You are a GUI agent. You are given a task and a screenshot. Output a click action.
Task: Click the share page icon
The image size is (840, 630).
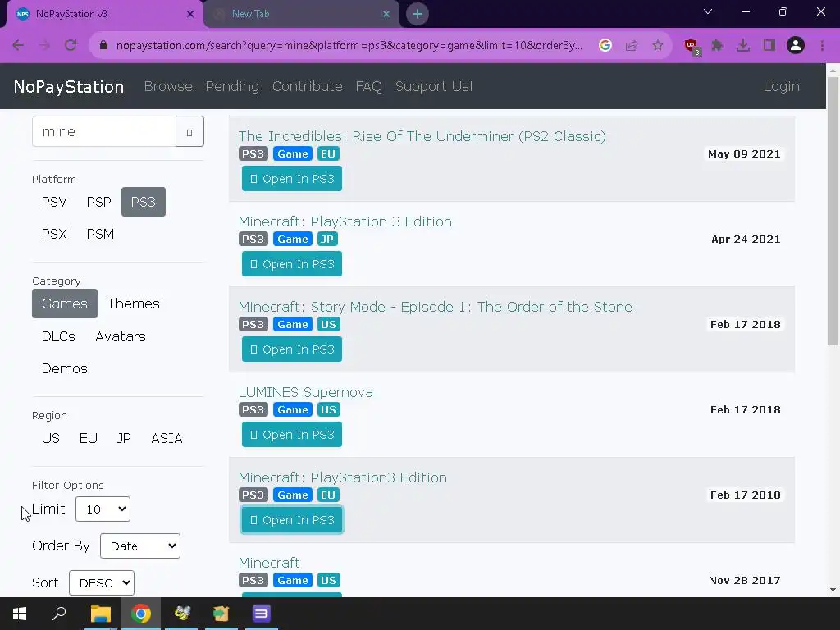pos(632,46)
